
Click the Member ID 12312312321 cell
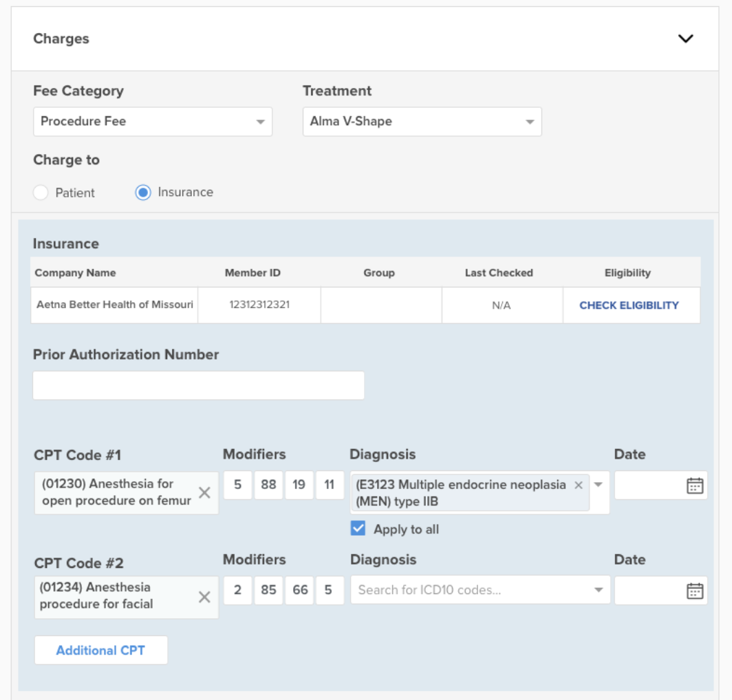259,305
